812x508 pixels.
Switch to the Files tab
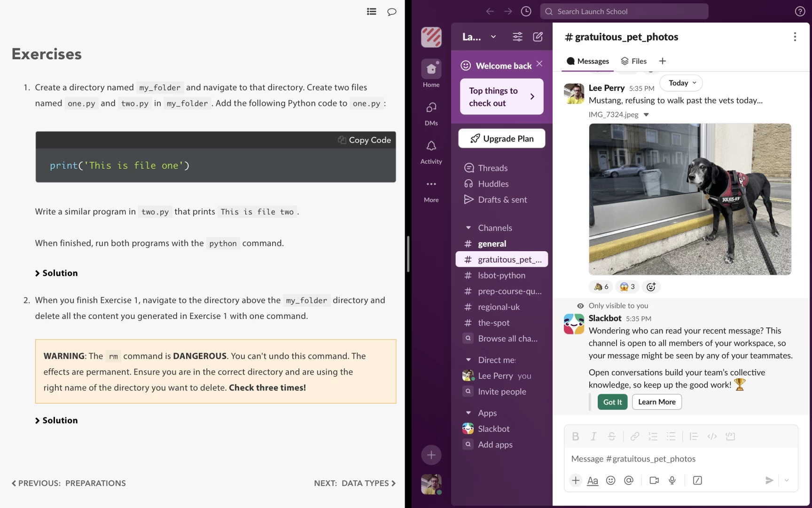pyautogui.click(x=634, y=61)
